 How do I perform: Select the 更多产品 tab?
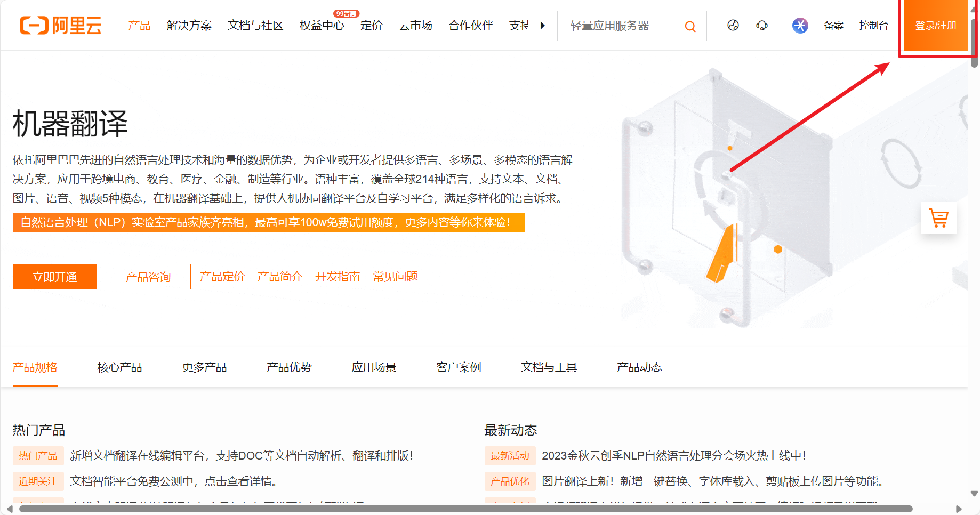point(204,367)
